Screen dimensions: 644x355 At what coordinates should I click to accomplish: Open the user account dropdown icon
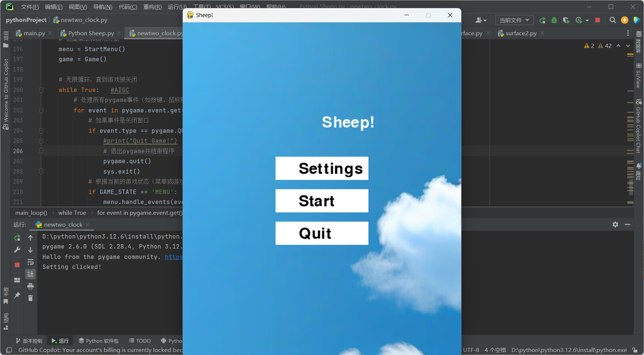[x=481, y=20]
